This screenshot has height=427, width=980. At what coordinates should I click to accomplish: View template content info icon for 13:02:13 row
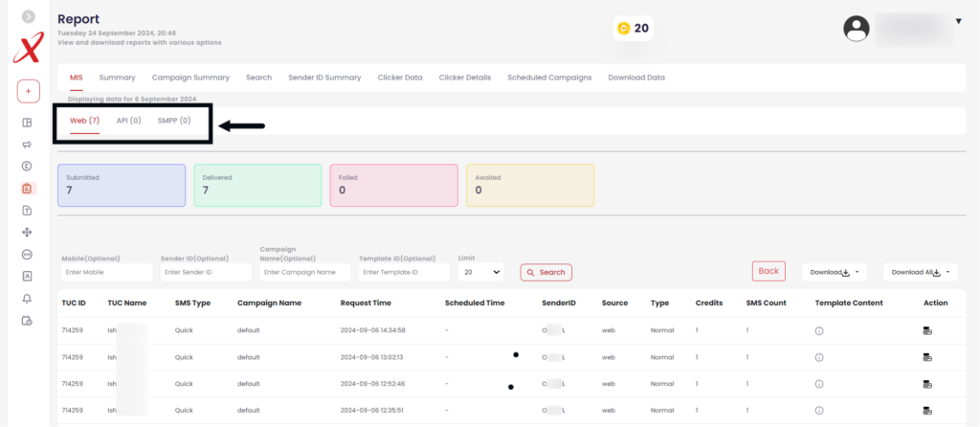[x=819, y=358]
